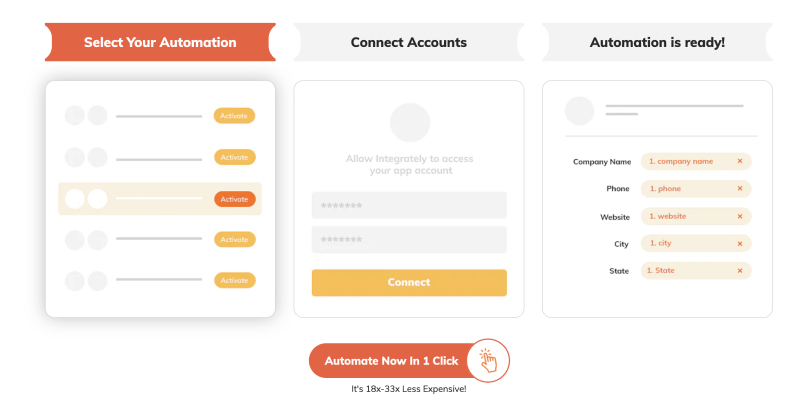The width and height of the screenshot is (800, 400).
Task: Switch to the Connect Accounts step
Action: (408, 43)
